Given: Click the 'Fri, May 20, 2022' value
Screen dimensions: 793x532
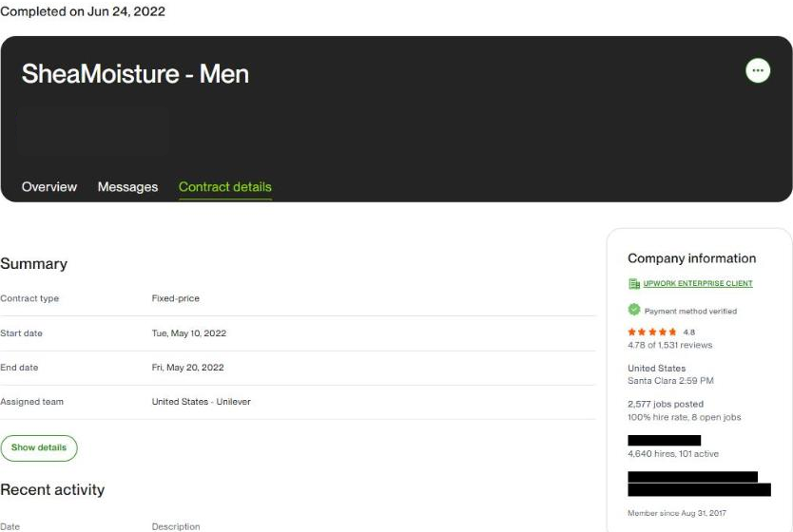Looking at the screenshot, I should pyautogui.click(x=187, y=368).
